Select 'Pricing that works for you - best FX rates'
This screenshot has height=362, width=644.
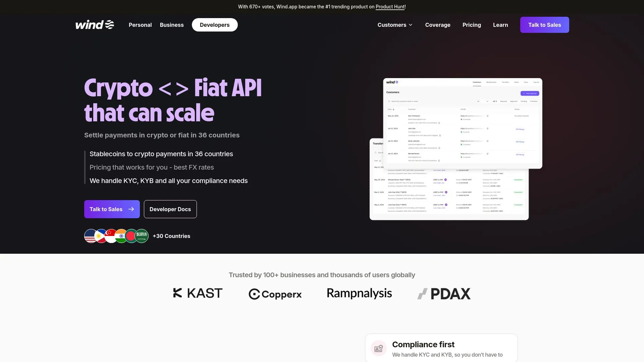[x=152, y=167]
